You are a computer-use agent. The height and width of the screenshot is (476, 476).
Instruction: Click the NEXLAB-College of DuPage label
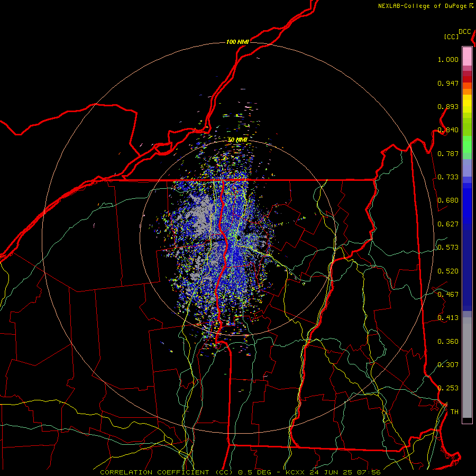(422, 6)
